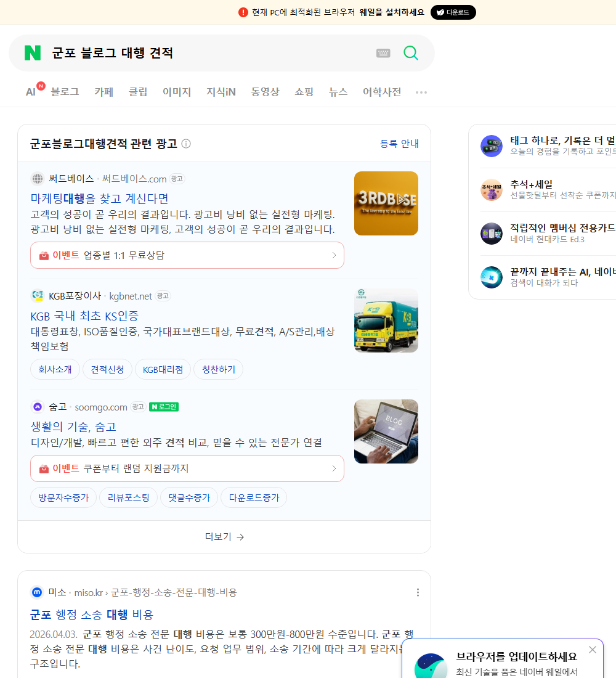Click the 칭찬하기 chip
The width and height of the screenshot is (616, 678).
coord(218,369)
